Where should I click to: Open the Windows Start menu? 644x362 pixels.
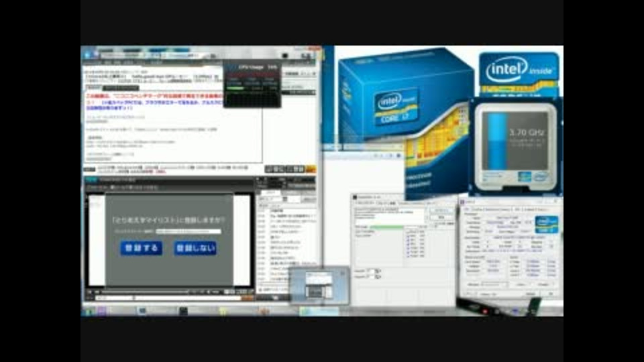(x=88, y=311)
